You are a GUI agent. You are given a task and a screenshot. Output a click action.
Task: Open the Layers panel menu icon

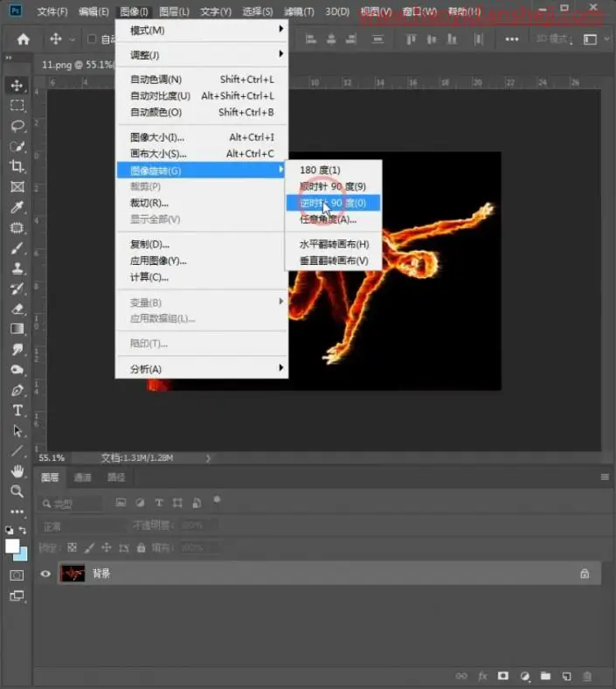(x=605, y=477)
